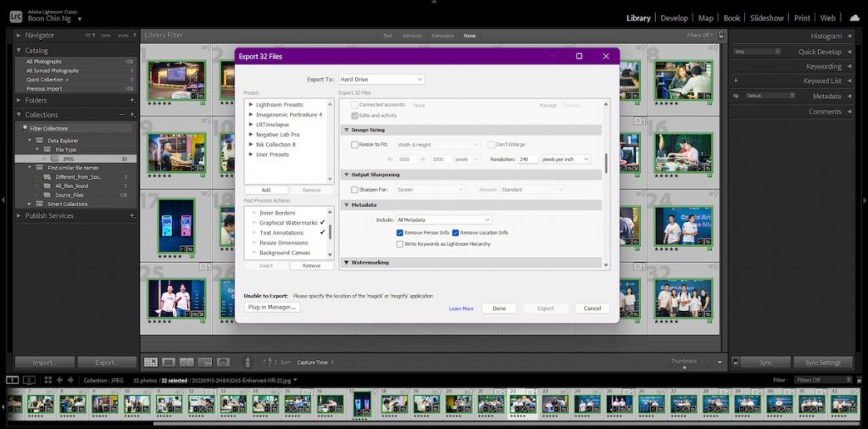Enable Sharpen For checkbox
The width and height of the screenshot is (868, 429).
[355, 189]
